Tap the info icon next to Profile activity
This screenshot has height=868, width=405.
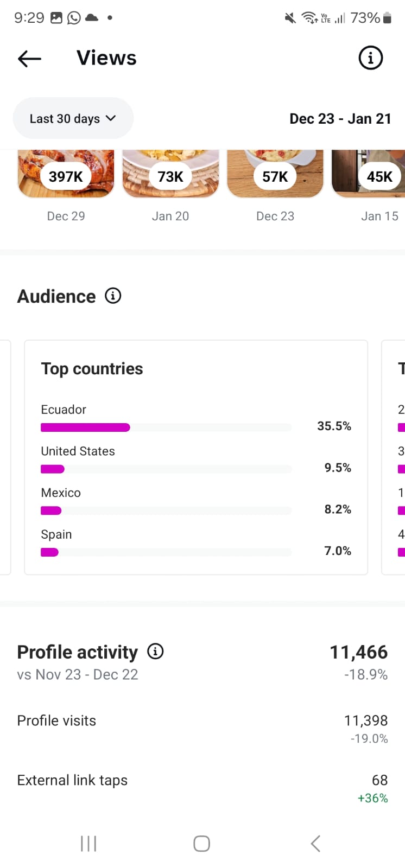point(155,652)
